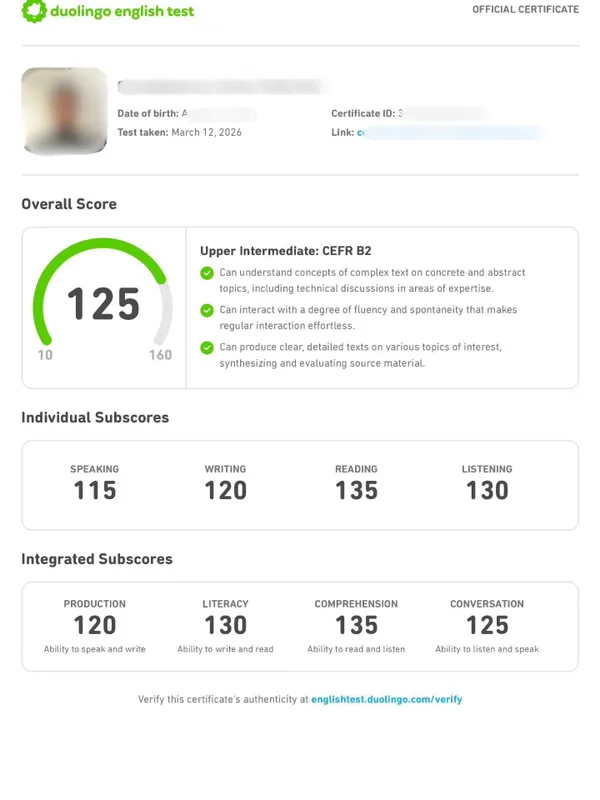Screen dimensions: 600x800
Task: Click the CONVERSATION label
Action: point(487,604)
